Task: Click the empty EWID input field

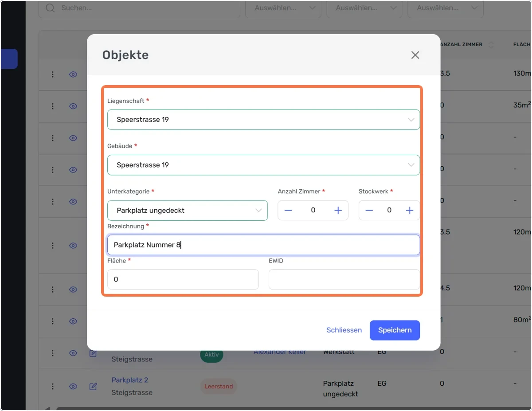Action: [x=344, y=279]
